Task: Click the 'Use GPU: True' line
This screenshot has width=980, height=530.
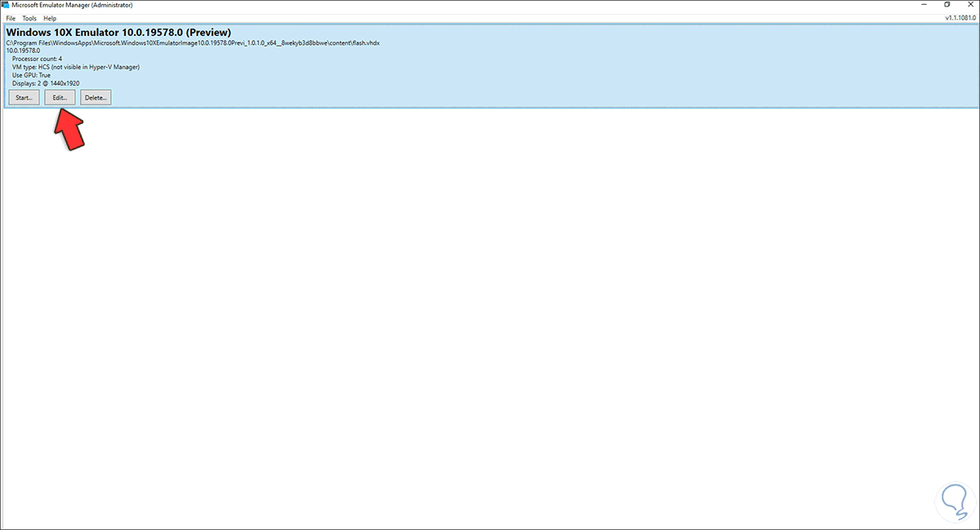Action: click(31, 75)
